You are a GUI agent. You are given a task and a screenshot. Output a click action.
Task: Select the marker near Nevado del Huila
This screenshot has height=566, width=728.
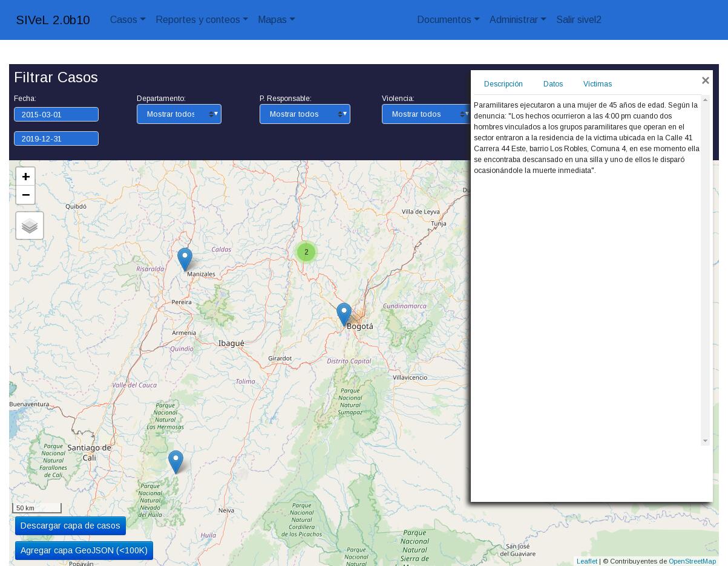click(x=175, y=461)
